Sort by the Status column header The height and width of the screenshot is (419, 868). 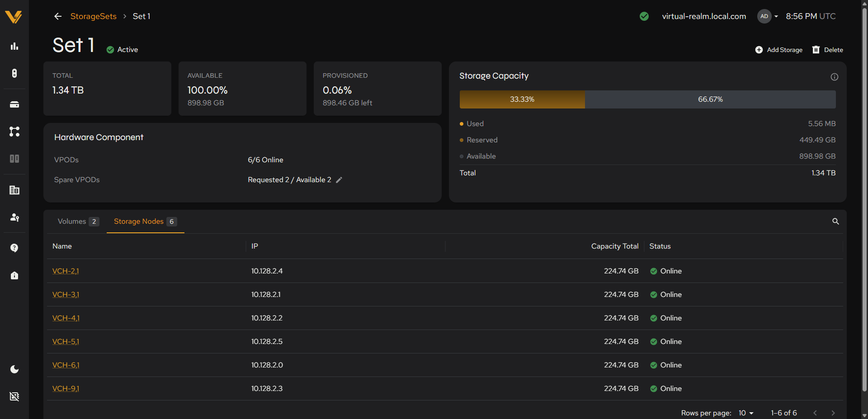tap(660, 246)
